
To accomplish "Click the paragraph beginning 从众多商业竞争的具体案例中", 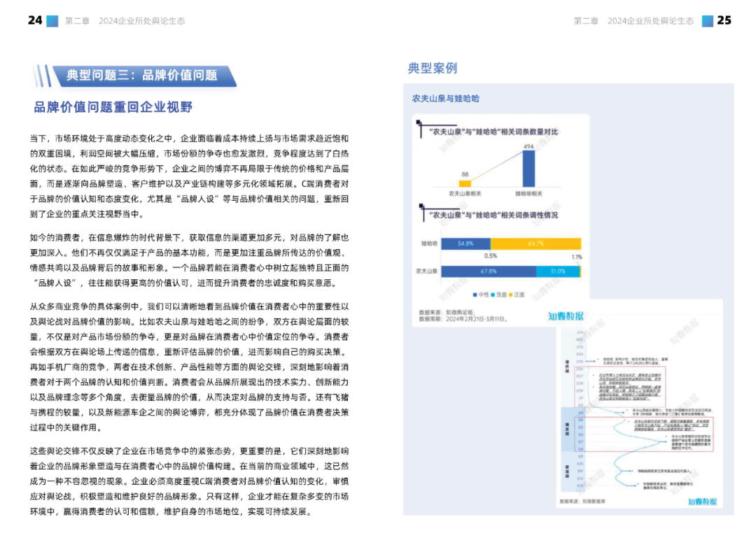I will [x=189, y=367].
